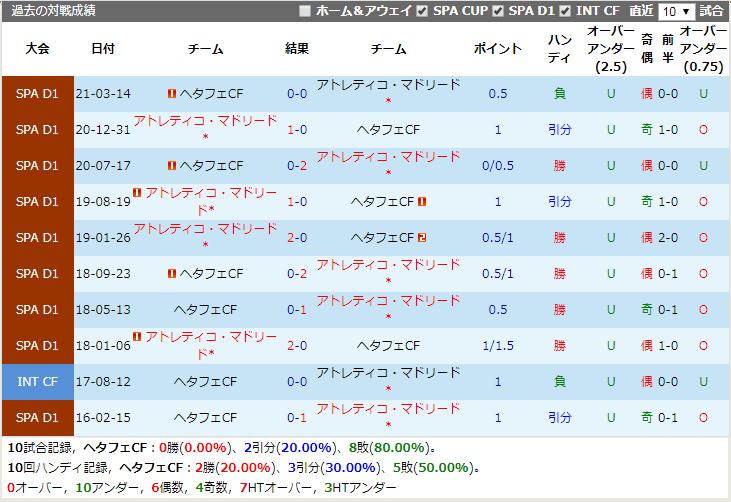This screenshot has width=731, height=502.
Task: Uncheck the SPA D1 filter checkbox
Action: pos(498,11)
